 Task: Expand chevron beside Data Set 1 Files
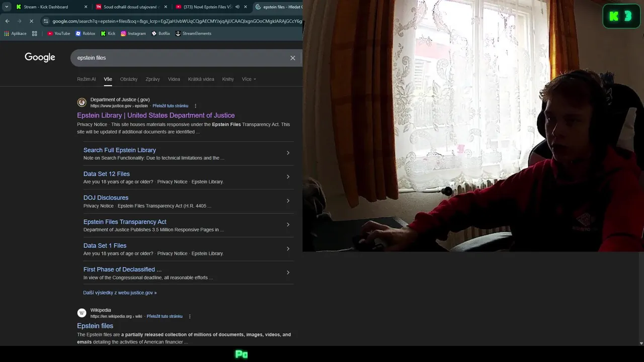288,248
